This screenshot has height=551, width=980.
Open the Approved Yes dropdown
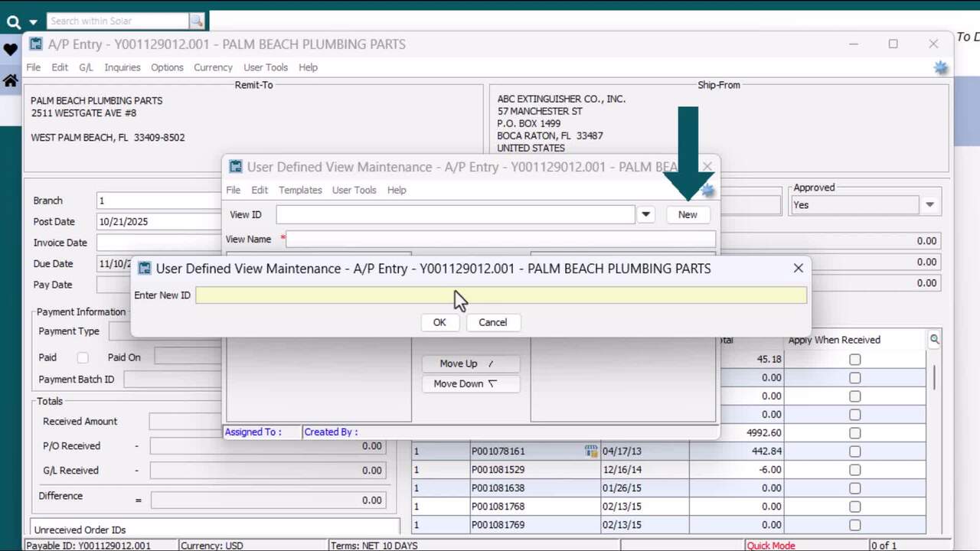pos(929,205)
